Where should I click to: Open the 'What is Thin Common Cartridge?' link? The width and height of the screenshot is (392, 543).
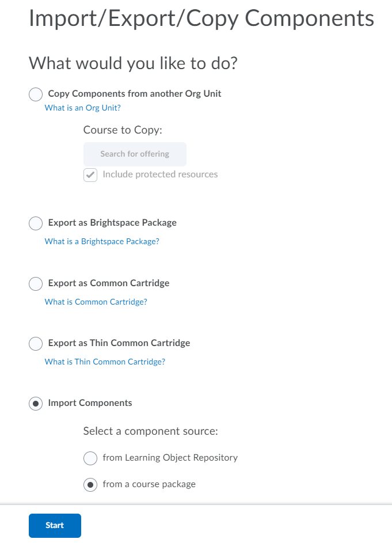105,362
